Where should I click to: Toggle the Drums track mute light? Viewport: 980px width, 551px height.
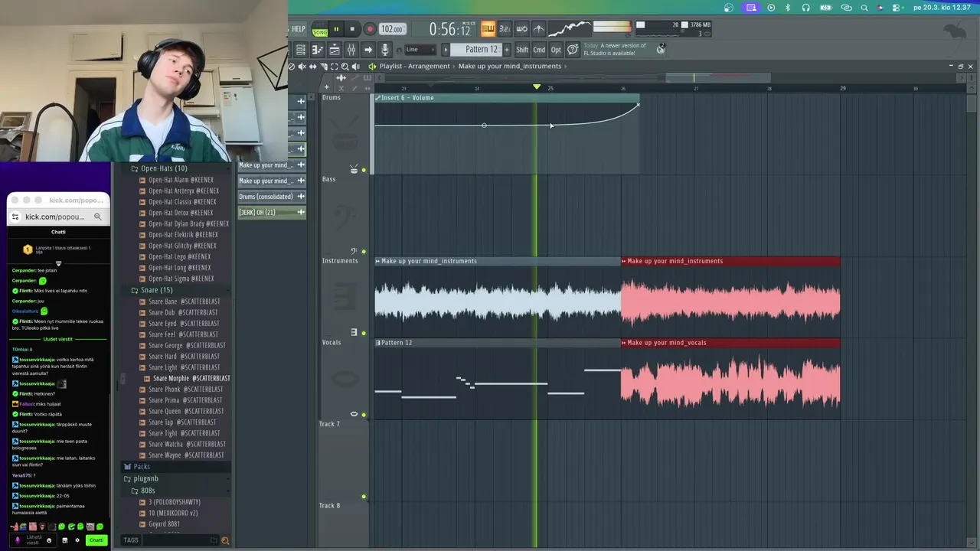click(x=364, y=170)
